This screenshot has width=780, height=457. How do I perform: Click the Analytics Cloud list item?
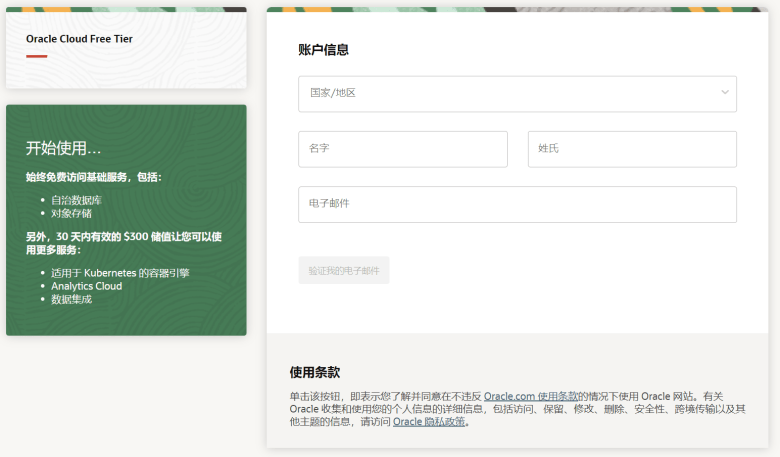tap(87, 286)
